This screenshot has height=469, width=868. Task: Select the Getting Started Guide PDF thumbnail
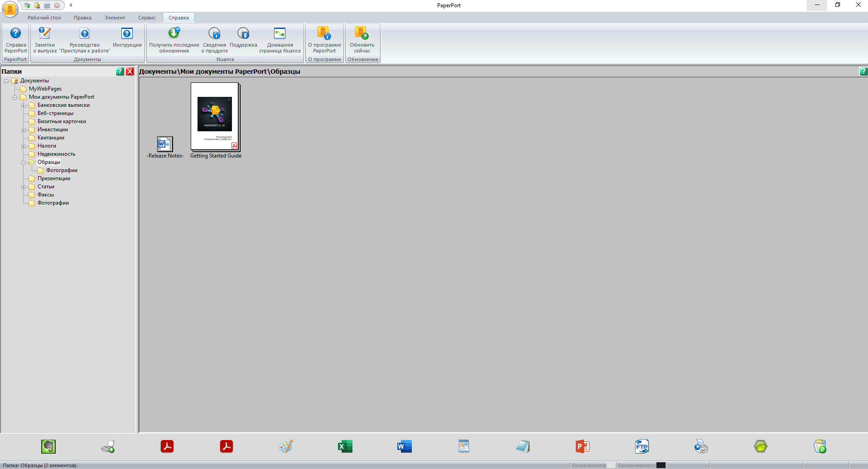pos(215,117)
